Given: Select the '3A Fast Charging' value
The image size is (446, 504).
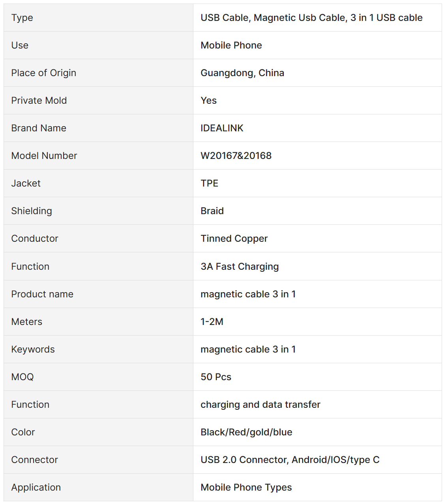Looking at the screenshot, I should pyautogui.click(x=240, y=267).
